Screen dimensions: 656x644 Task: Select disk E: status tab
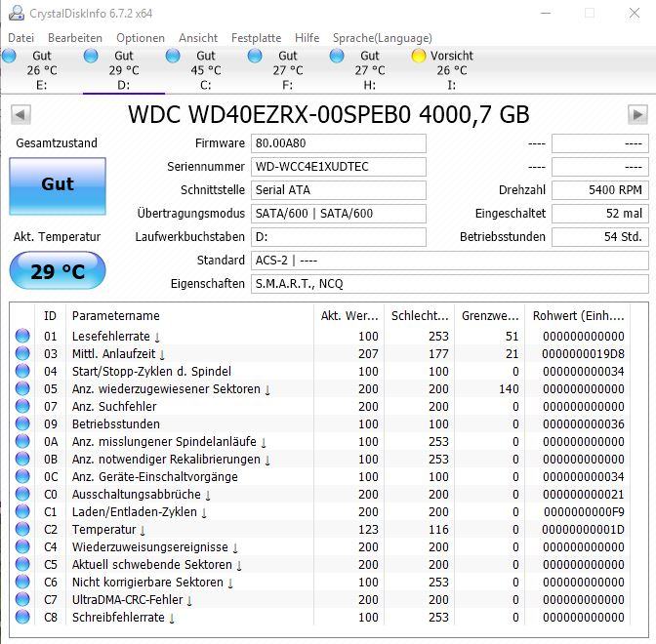point(41,70)
